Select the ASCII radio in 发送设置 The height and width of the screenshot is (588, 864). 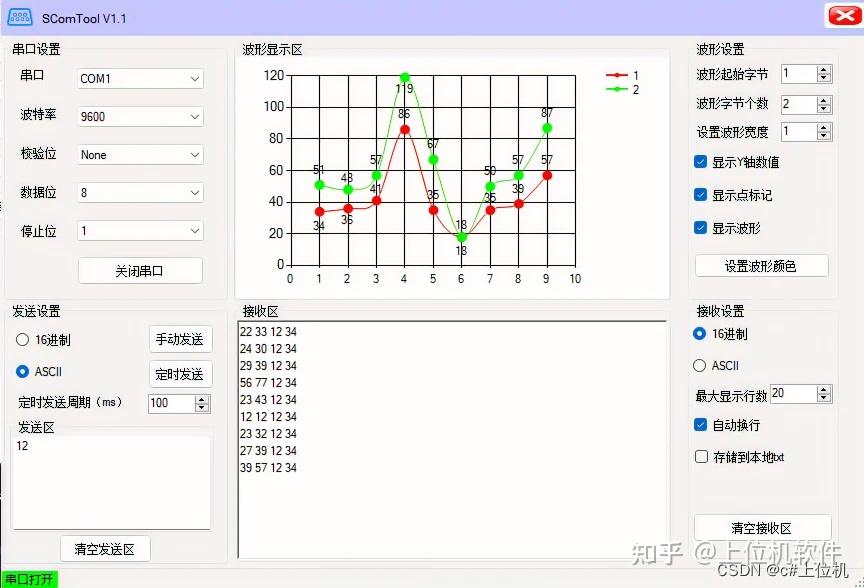(23, 371)
